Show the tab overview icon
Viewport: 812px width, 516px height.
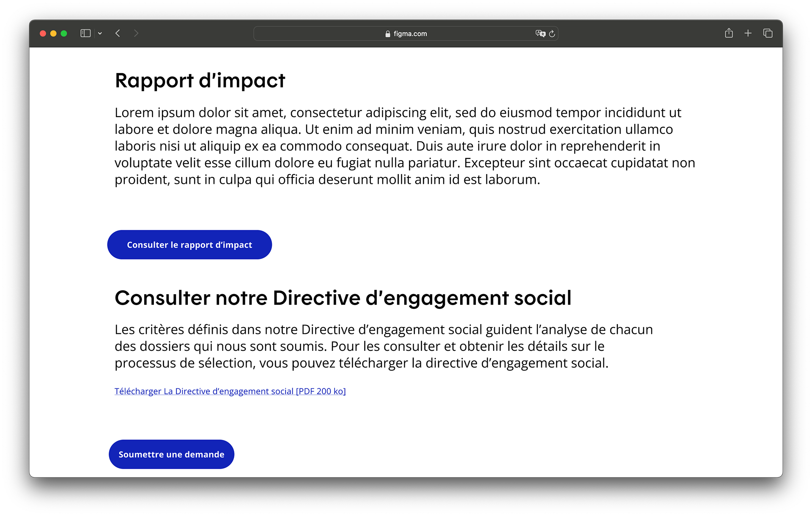768,33
